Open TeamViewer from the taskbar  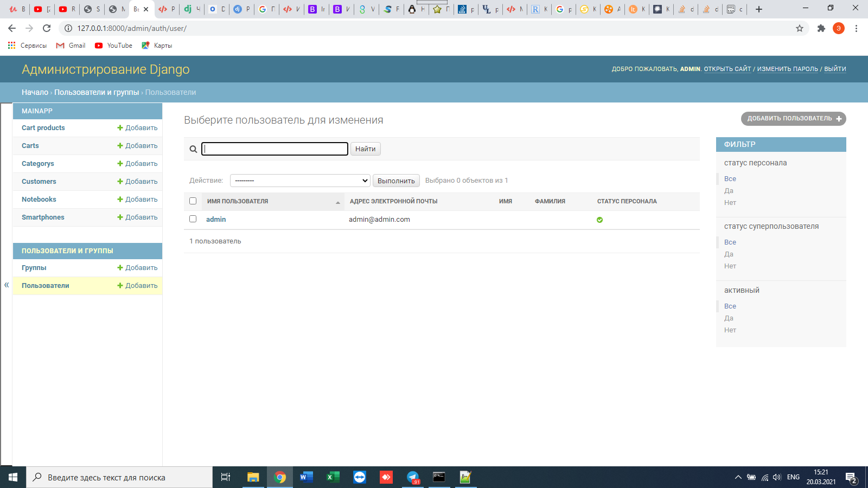pos(360,477)
